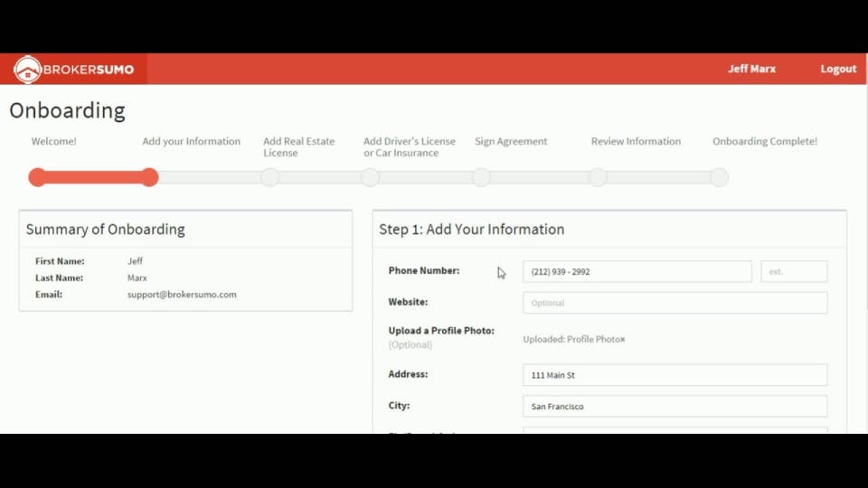
Task: Click the Sign Agreement step label
Action: coord(511,141)
